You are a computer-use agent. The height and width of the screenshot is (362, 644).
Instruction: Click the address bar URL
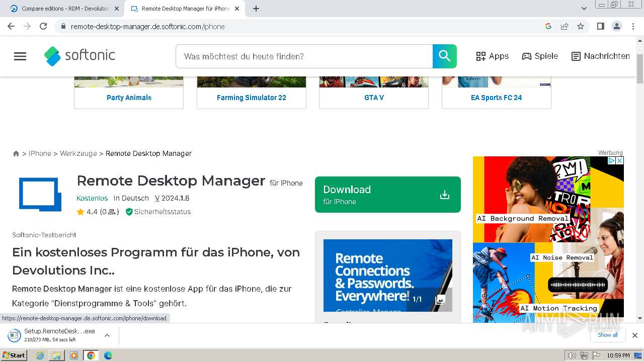(148, 27)
